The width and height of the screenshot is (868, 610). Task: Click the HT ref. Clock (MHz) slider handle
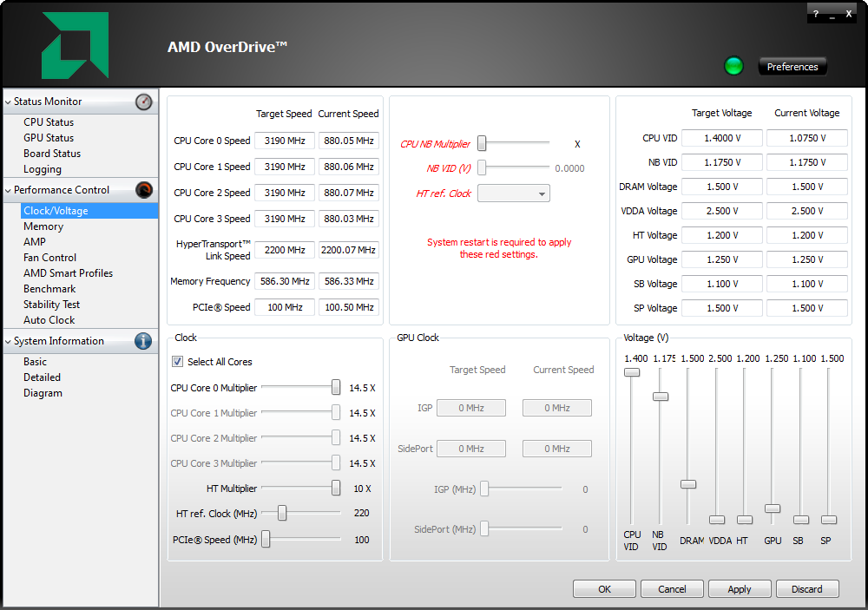tap(282, 513)
